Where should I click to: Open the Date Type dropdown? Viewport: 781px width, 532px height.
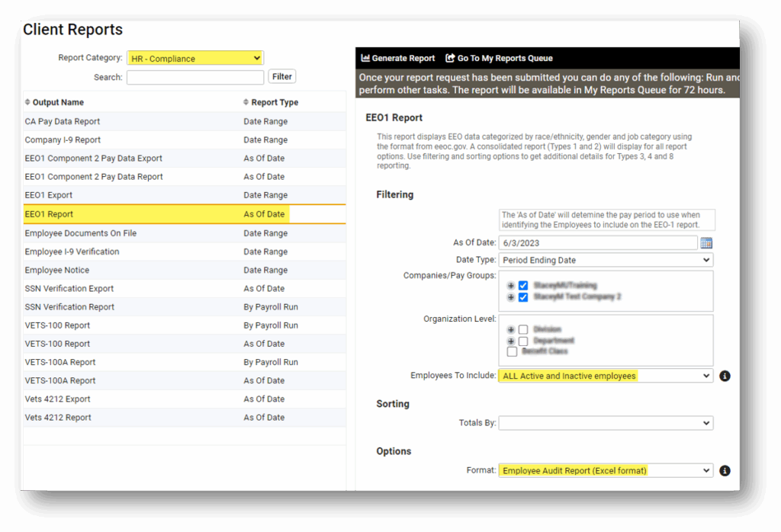[x=606, y=260]
